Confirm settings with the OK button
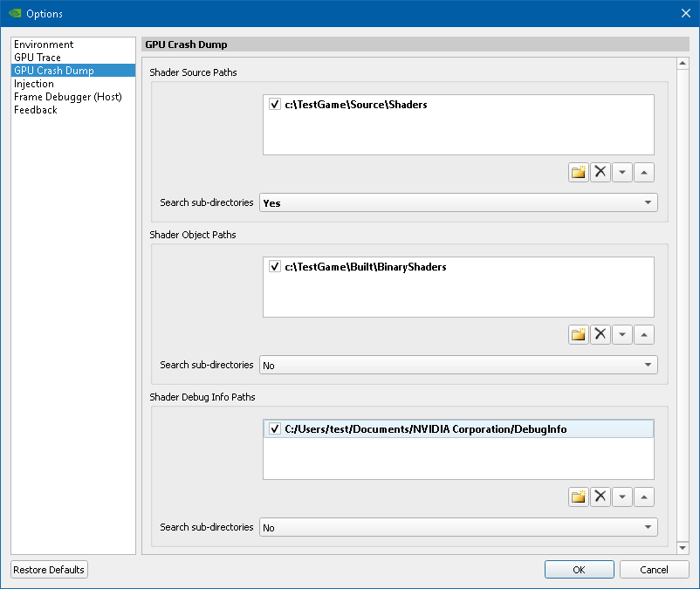 tap(579, 570)
